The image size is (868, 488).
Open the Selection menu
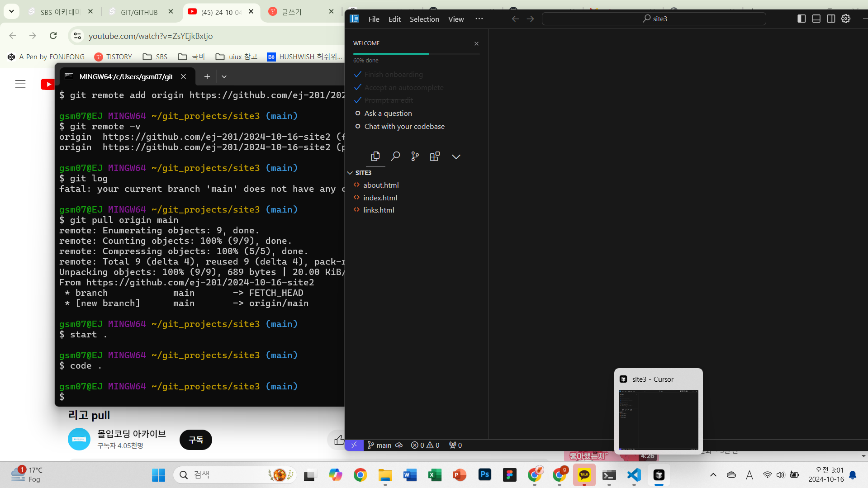[424, 19]
